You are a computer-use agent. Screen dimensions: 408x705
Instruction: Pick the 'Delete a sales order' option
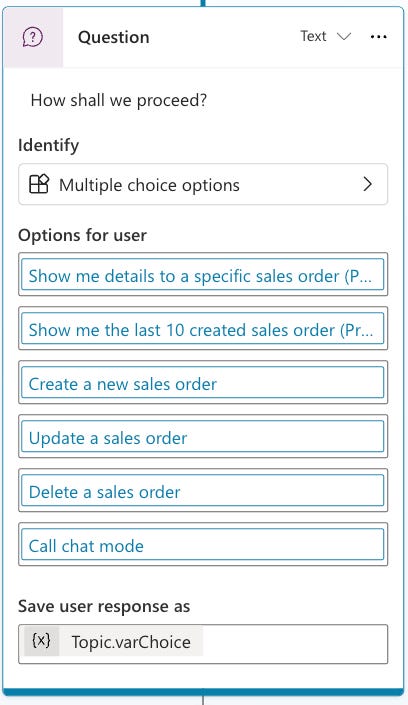point(203,491)
